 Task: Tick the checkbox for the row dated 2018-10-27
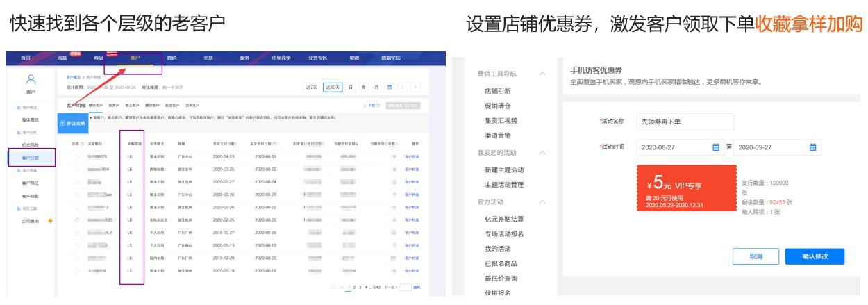[x=76, y=233]
